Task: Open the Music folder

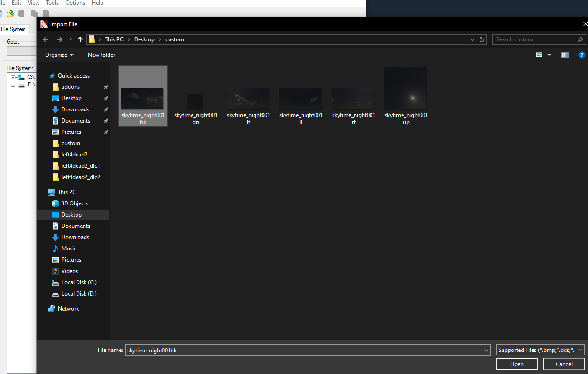Action: point(69,249)
